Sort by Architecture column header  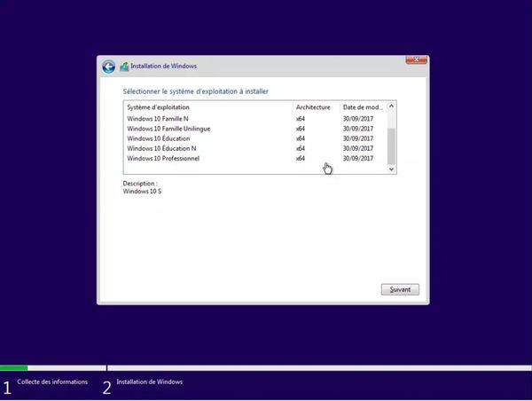[x=316, y=107]
